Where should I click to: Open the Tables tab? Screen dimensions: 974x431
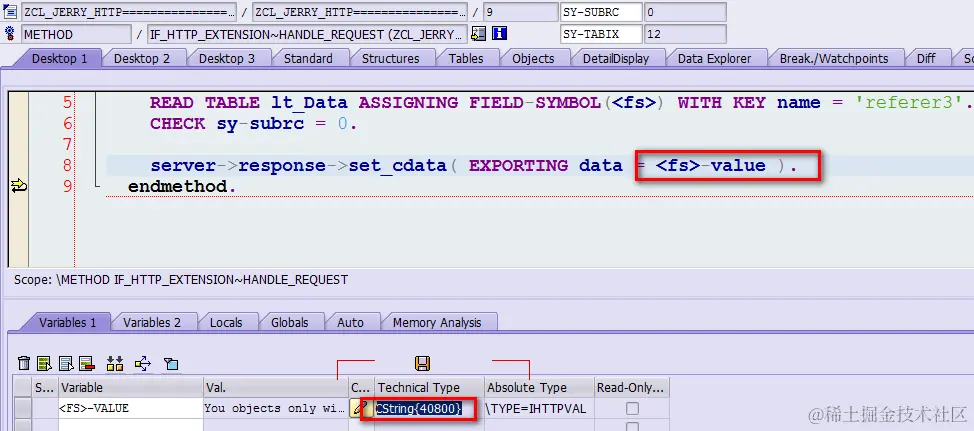[466, 58]
